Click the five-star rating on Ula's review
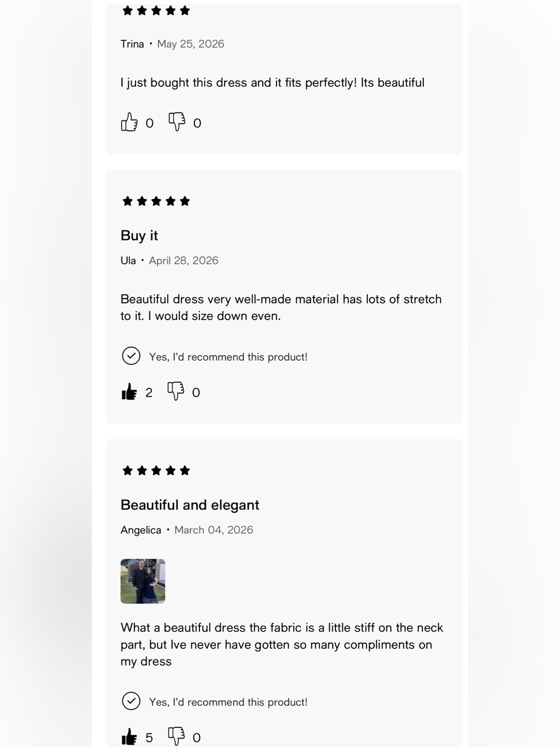560x747 pixels. tap(156, 201)
